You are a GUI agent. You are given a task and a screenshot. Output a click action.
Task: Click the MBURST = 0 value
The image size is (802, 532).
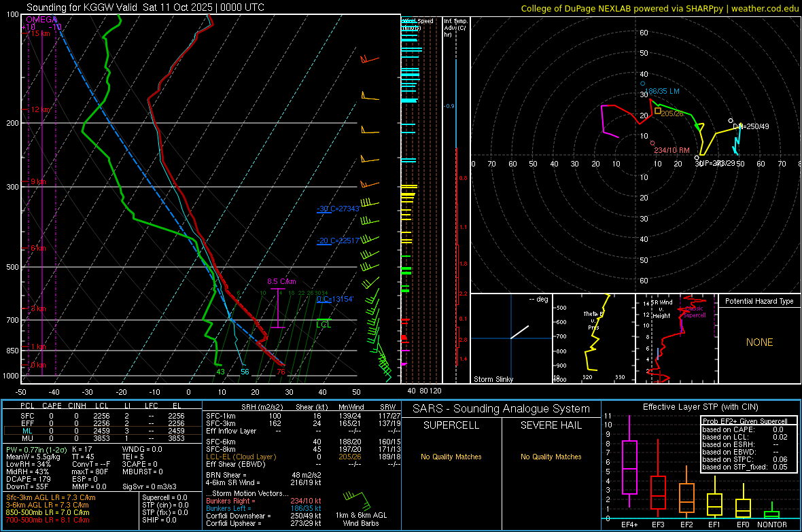[x=143, y=472]
